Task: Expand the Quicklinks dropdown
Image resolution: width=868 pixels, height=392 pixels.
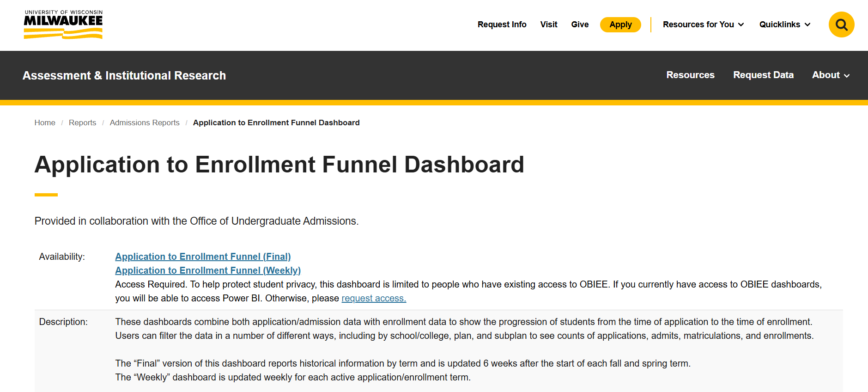Action: 785,24
